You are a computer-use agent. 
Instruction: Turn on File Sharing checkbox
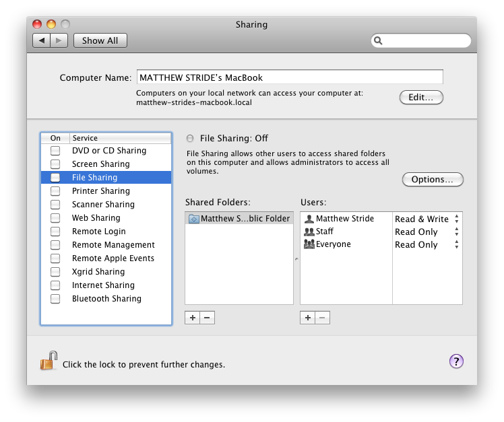55,178
